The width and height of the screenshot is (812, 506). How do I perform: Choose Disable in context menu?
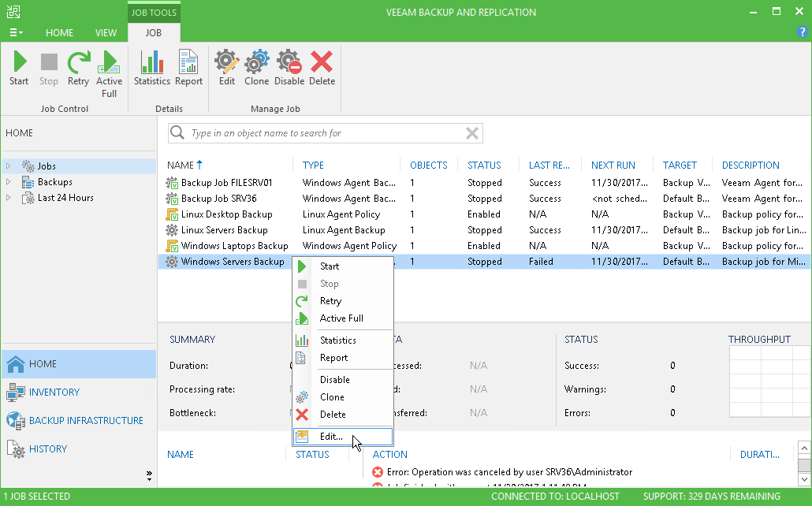343,380
